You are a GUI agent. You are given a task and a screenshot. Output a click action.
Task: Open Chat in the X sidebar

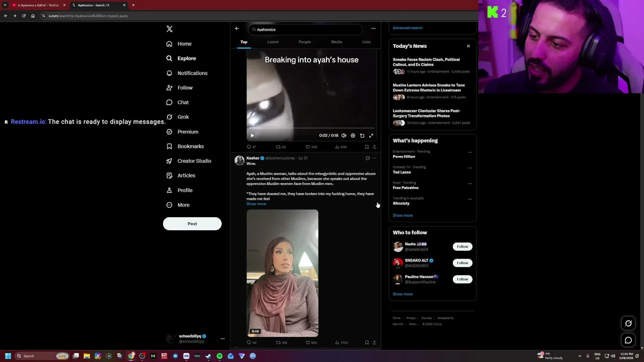[178, 103]
